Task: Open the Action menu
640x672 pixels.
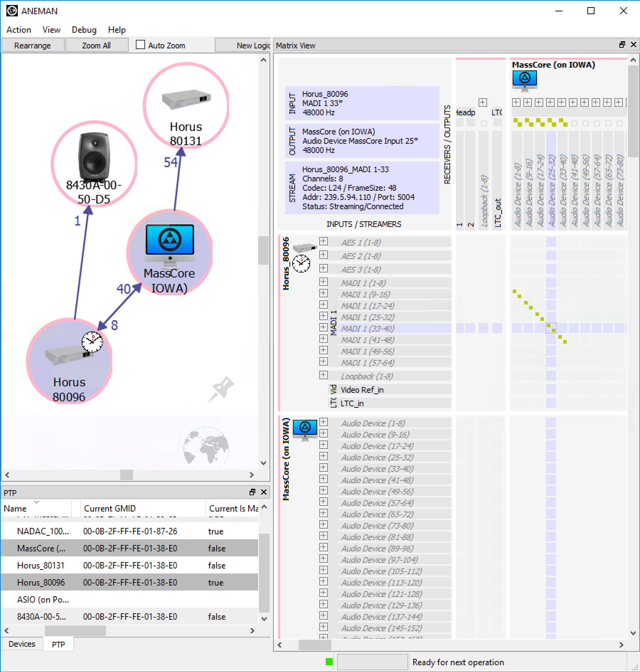Action: [19, 30]
